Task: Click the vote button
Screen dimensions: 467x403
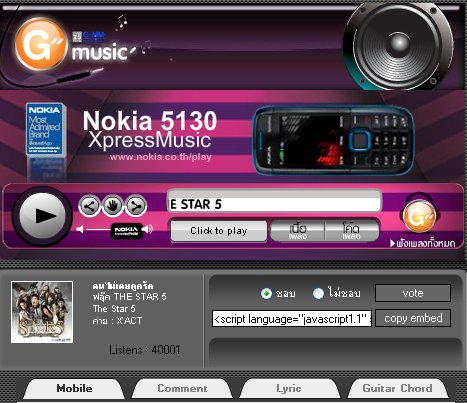Action: (x=413, y=293)
